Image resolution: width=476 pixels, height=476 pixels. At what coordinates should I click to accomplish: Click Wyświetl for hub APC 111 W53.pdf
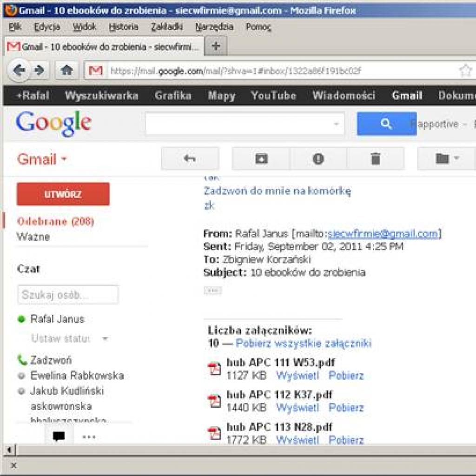pos(297,376)
